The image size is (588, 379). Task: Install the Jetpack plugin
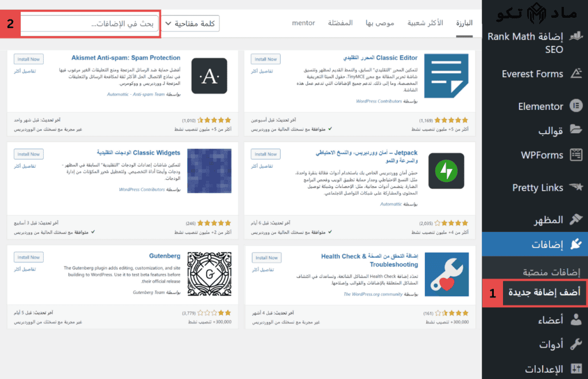tap(265, 154)
